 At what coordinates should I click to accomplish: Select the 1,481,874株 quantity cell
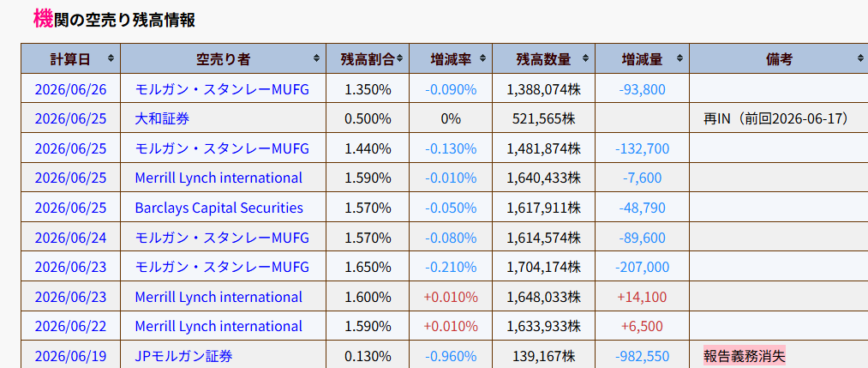click(x=543, y=148)
